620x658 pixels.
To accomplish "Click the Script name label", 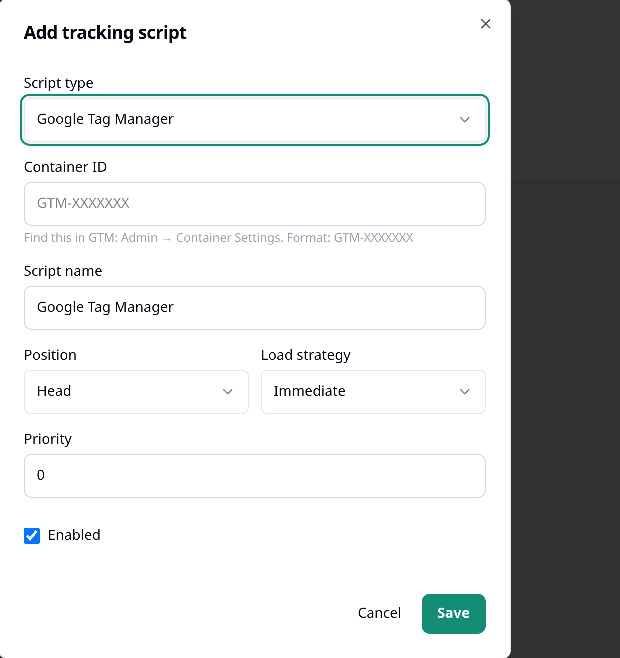I will pyautogui.click(x=63, y=271).
